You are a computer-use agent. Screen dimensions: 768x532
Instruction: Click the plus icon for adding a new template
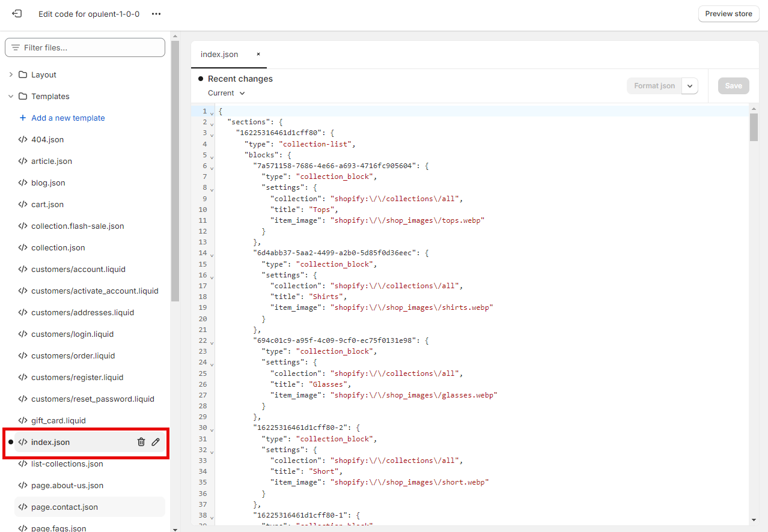point(23,118)
